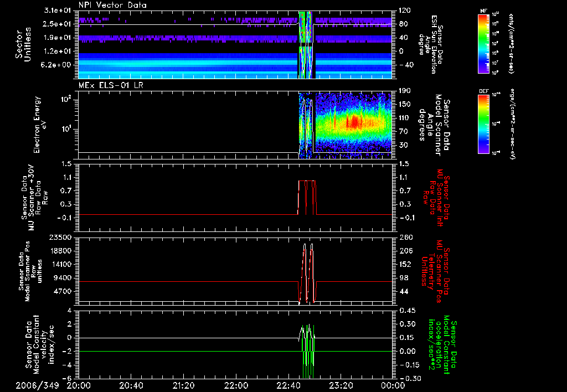
Task: Click the 00:00 time axis label
Action: [393, 385]
